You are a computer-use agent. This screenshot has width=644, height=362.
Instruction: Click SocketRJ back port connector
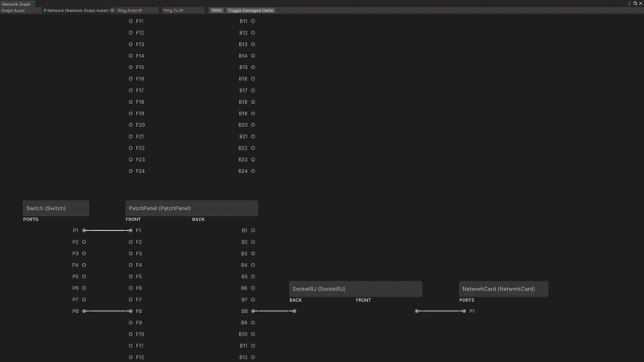(295, 311)
